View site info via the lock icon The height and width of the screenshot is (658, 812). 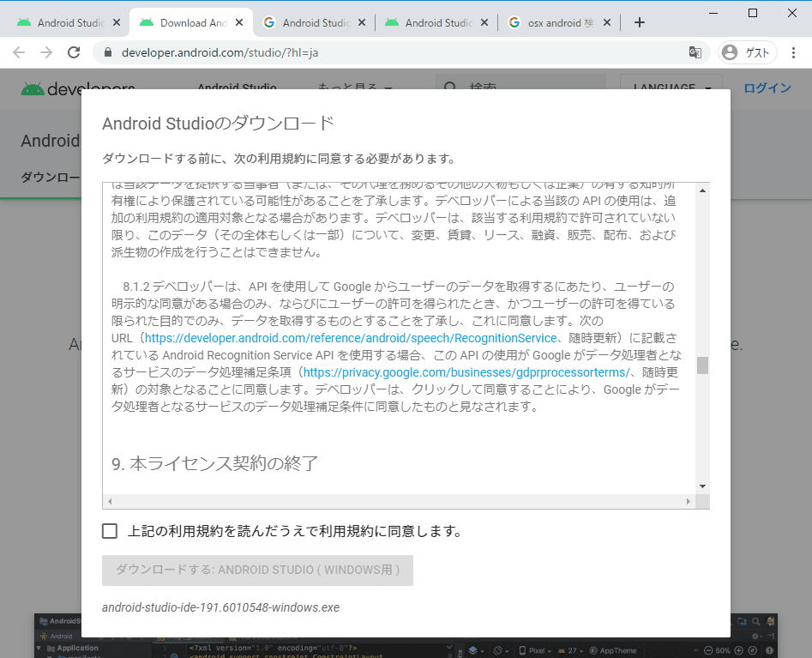tap(108, 52)
